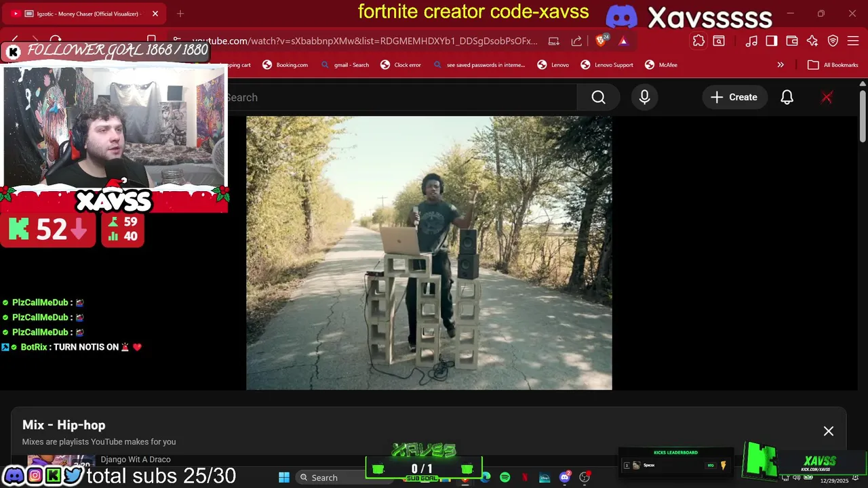Viewport: 868px width, 488px height.
Task: Open the All Bookmarks folder
Action: [833, 65]
